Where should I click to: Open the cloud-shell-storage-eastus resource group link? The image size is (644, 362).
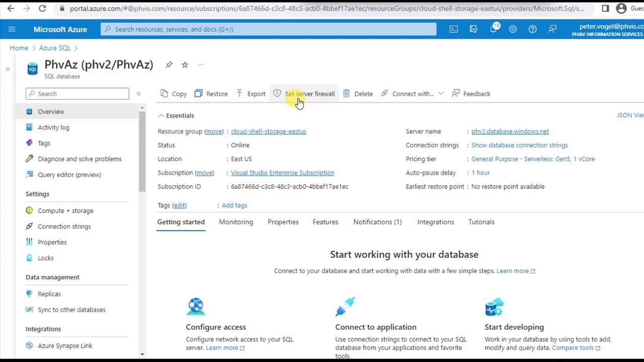[x=269, y=131]
